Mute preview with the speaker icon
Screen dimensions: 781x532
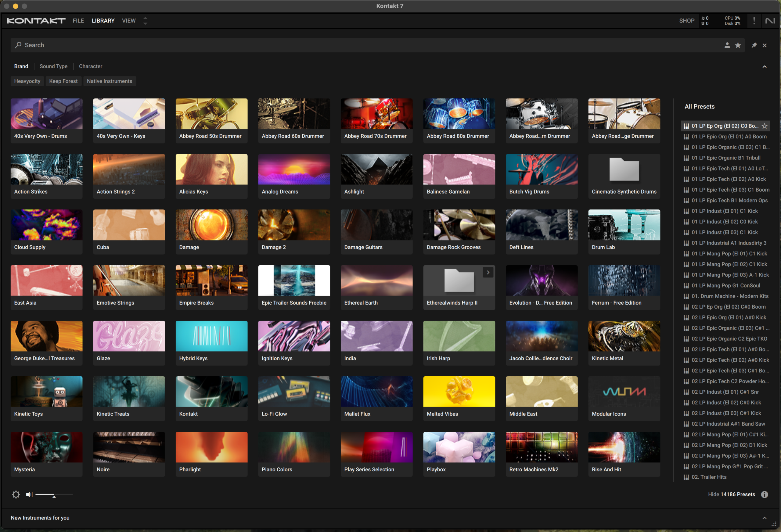pos(29,495)
